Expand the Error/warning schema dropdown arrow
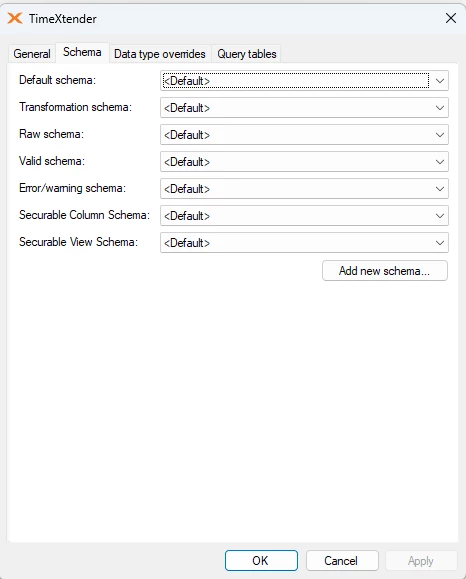466x579 pixels. 439,189
